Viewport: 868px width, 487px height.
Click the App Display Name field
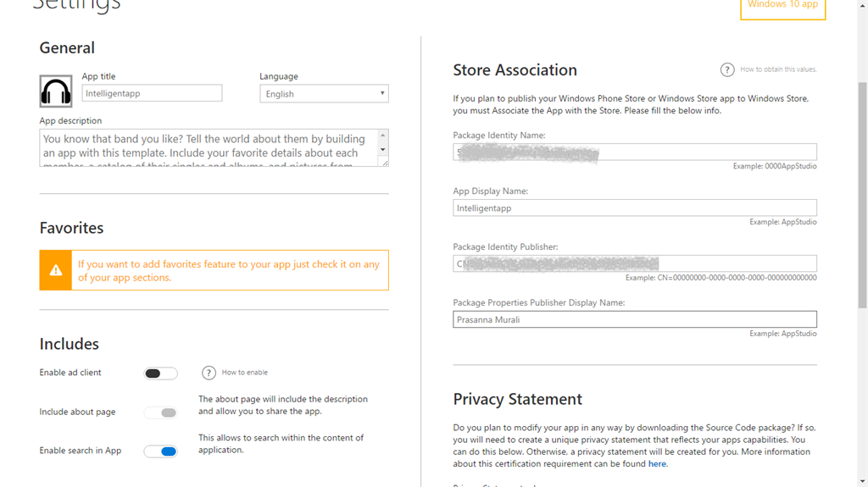634,208
